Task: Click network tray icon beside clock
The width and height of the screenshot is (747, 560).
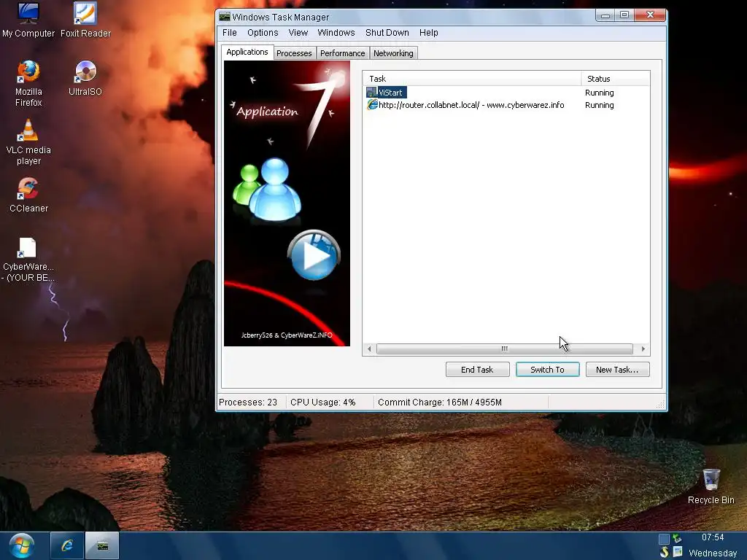Action: 677,539
